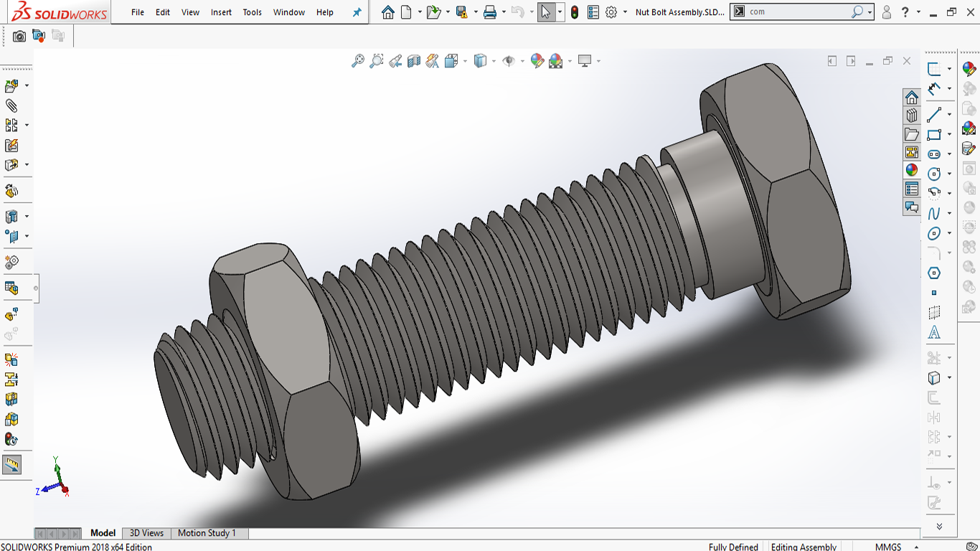Image resolution: width=980 pixels, height=551 pixels.
Task: Select the Section View tool
Action: coord(414,62)
